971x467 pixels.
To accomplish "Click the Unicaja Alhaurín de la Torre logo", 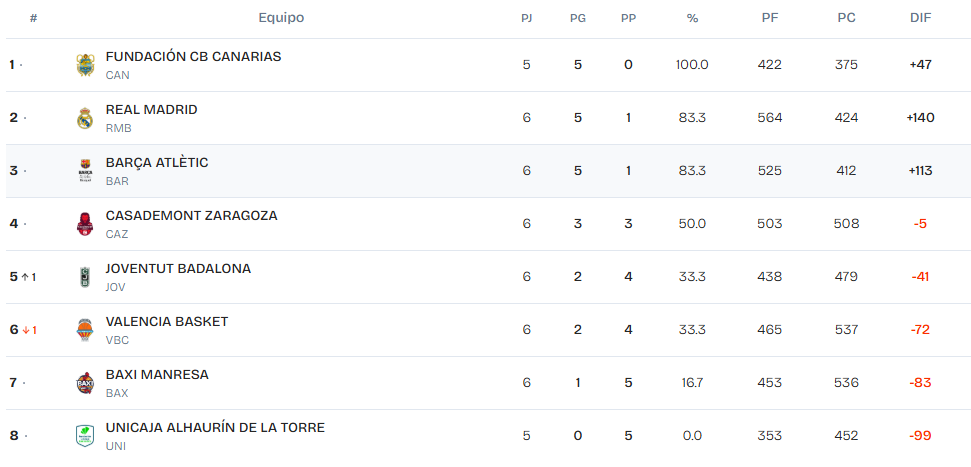I will coord(85,436).
